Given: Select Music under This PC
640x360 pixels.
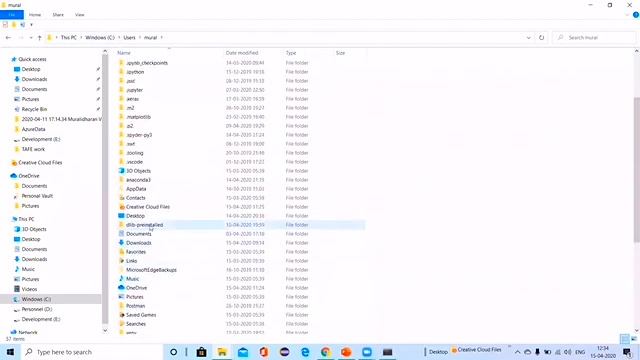Looking at the screenshot, I should [x=28, y=269].
